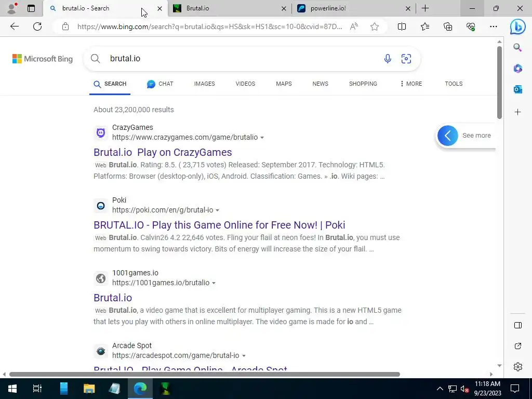Click muted volume tray icon
Image resolution: width=532 pixels, height=399 pixels.
[x=465, y=389]
